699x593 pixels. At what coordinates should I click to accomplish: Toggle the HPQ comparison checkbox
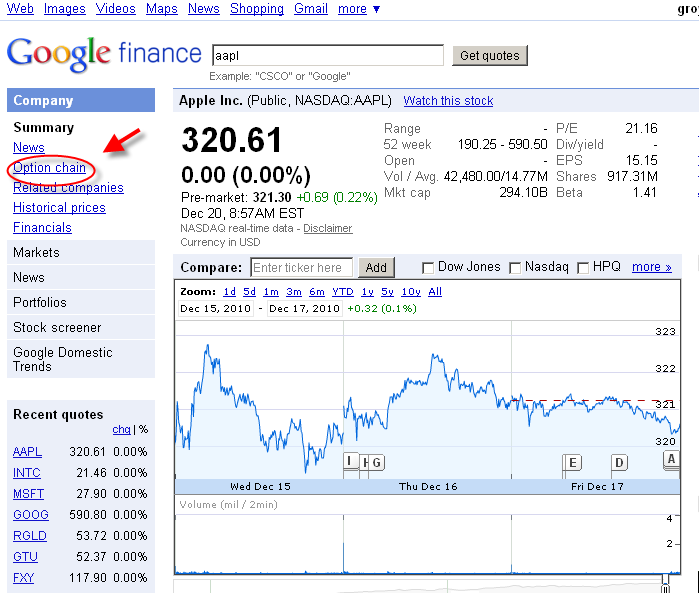pos(585,268)
